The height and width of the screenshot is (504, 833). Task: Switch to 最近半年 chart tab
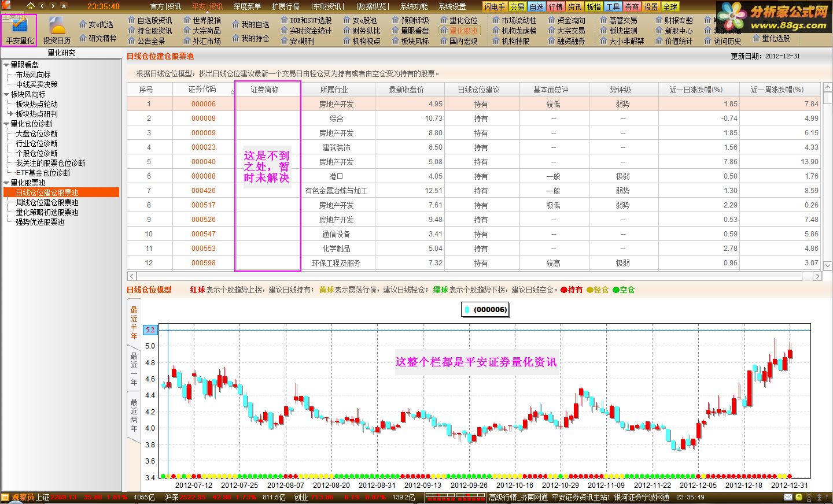(x=134, y=323)
